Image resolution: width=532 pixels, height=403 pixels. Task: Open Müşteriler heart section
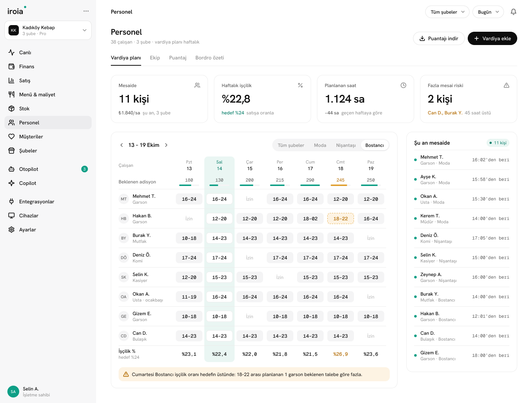[x=48, y=137]
